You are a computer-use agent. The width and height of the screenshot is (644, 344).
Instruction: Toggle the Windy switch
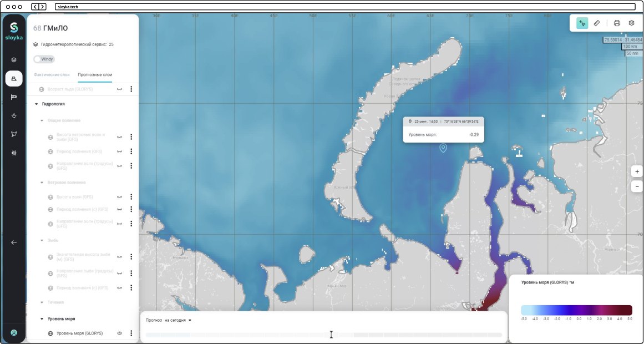coord(44,59)
